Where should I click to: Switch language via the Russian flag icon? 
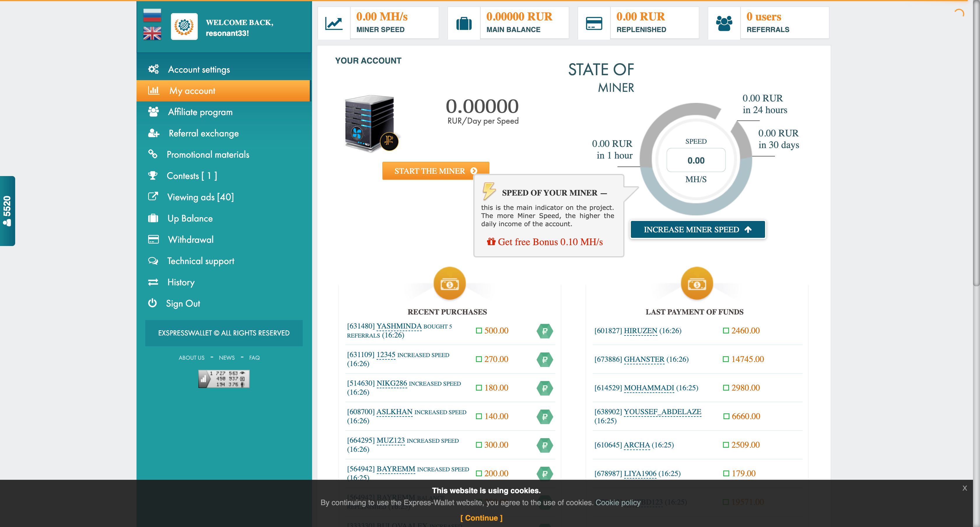(x=152, y=15)
